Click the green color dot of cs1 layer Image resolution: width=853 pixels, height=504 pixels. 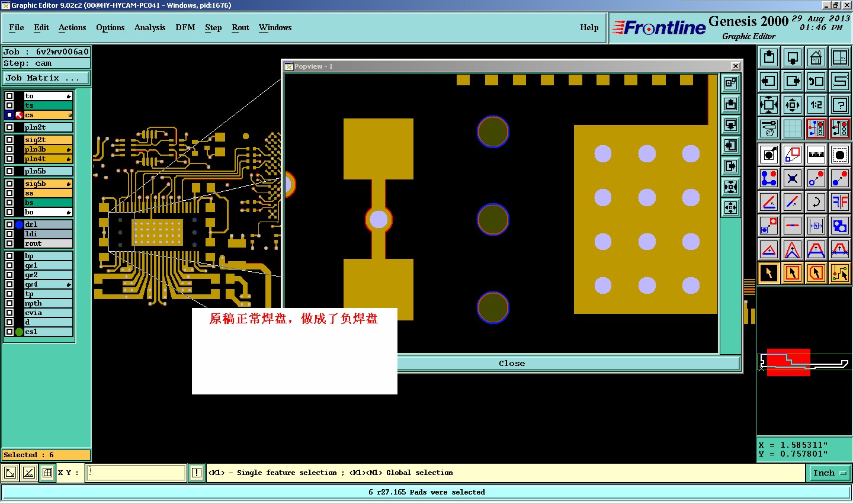tap(19, 332)
